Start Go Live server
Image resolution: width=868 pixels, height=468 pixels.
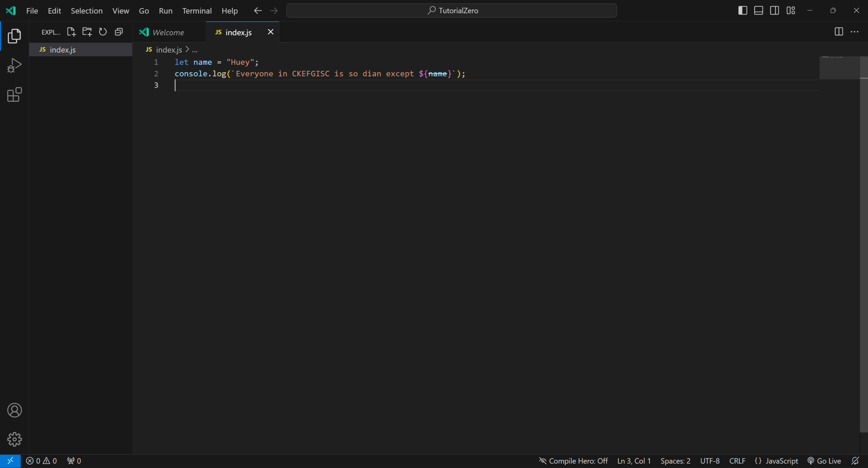tap(824, 461)
